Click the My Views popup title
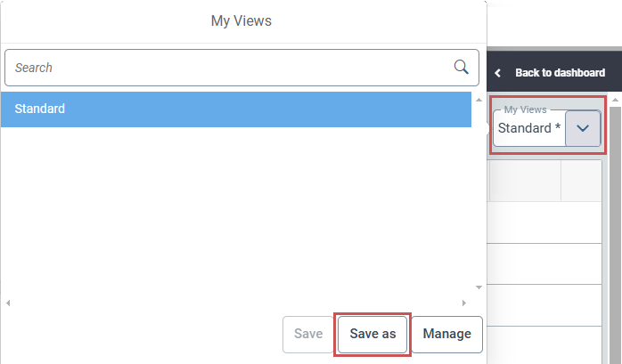This screenshot has width=622, height=364. click(241, 20)
